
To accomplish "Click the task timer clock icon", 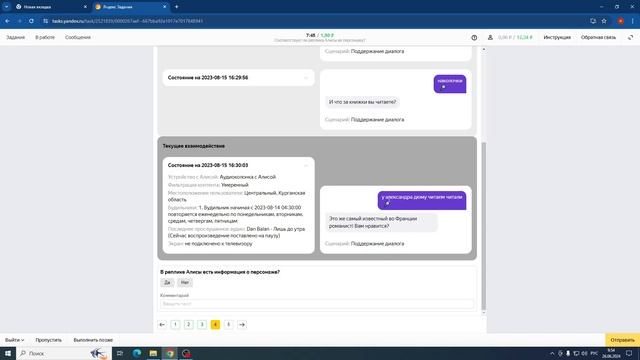I will coord(474,37).
